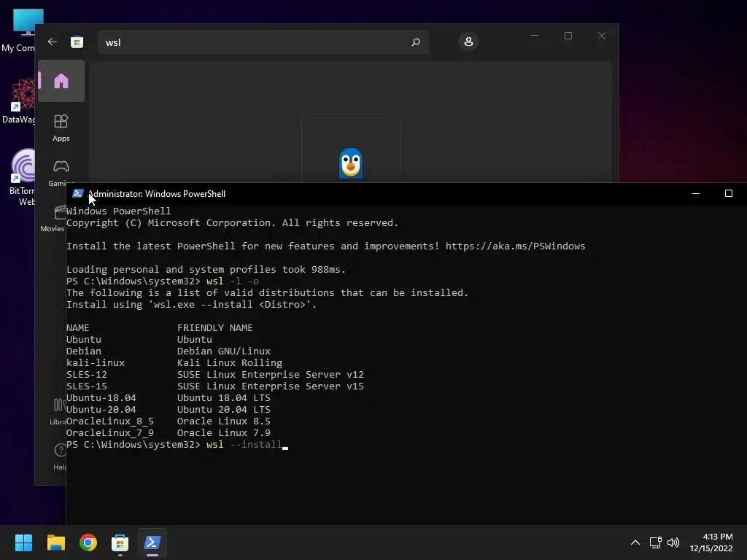Minimize the PowerShell window
The width and height of the screenshot is (747, 560).
[695, 193]
